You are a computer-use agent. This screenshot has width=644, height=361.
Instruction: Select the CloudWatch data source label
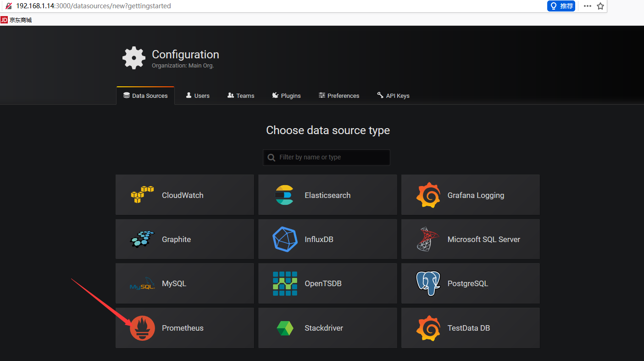point(183,195)
